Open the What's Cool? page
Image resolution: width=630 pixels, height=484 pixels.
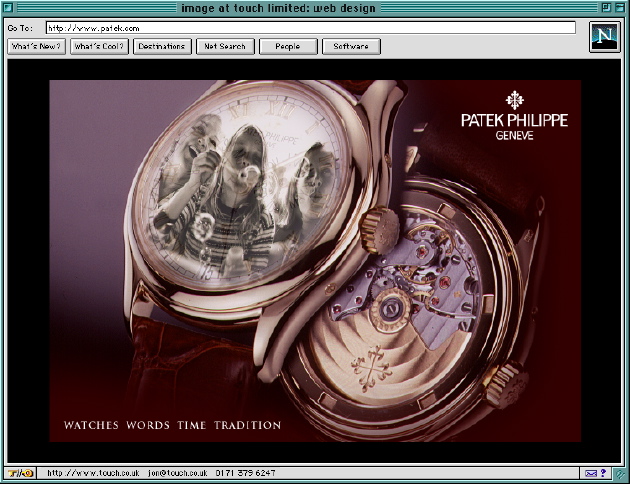click(99, 47)
